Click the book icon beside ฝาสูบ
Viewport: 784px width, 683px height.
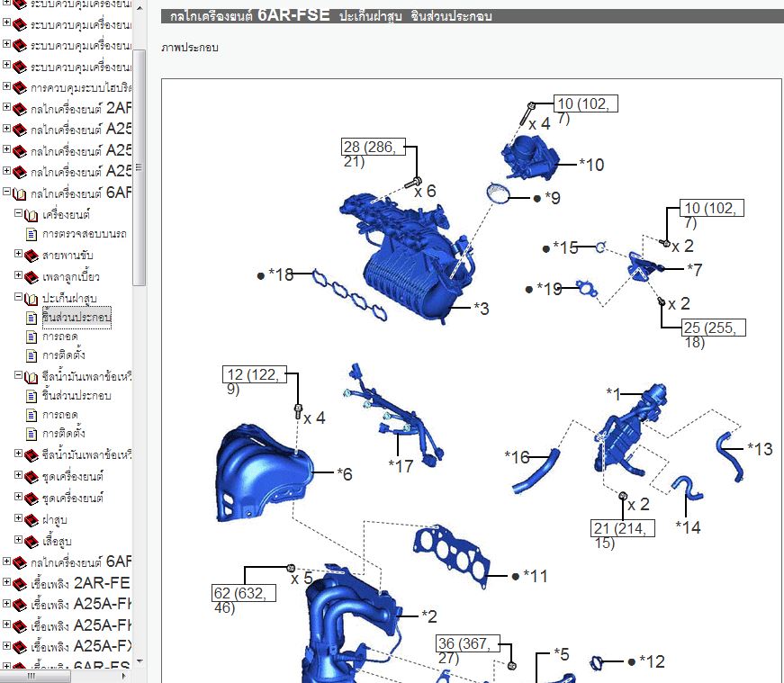32,519
